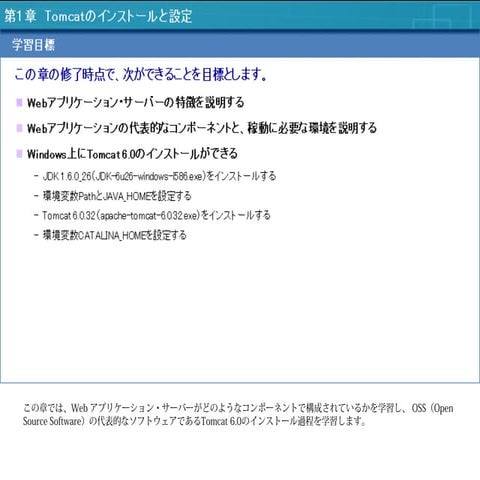Viewport: 480px width, 480px height.
Task: Click the sub-item "環境変数CATALINA_HOMEを設定する"
Action: tap(114, 235)
